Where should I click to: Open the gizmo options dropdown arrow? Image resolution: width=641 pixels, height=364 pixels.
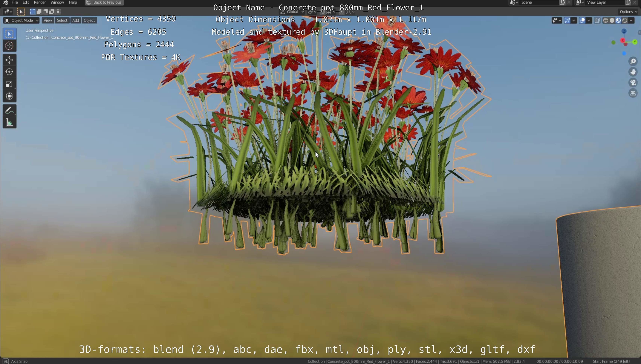click(574, 21)
